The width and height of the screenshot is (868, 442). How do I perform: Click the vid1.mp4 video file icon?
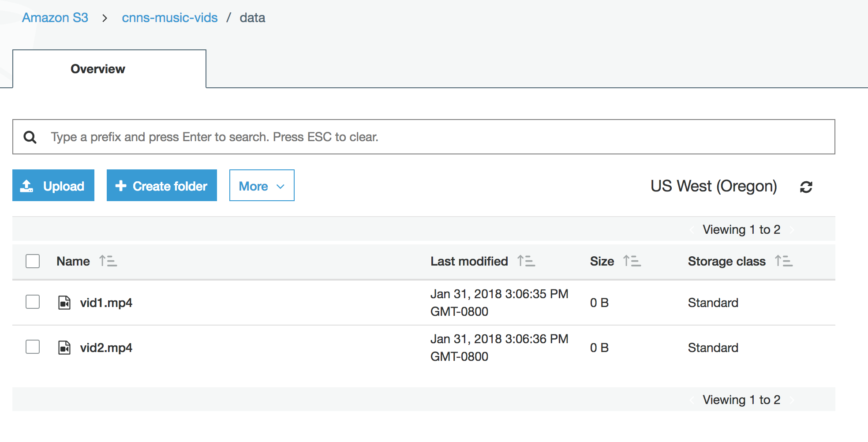tap(64, 303)
